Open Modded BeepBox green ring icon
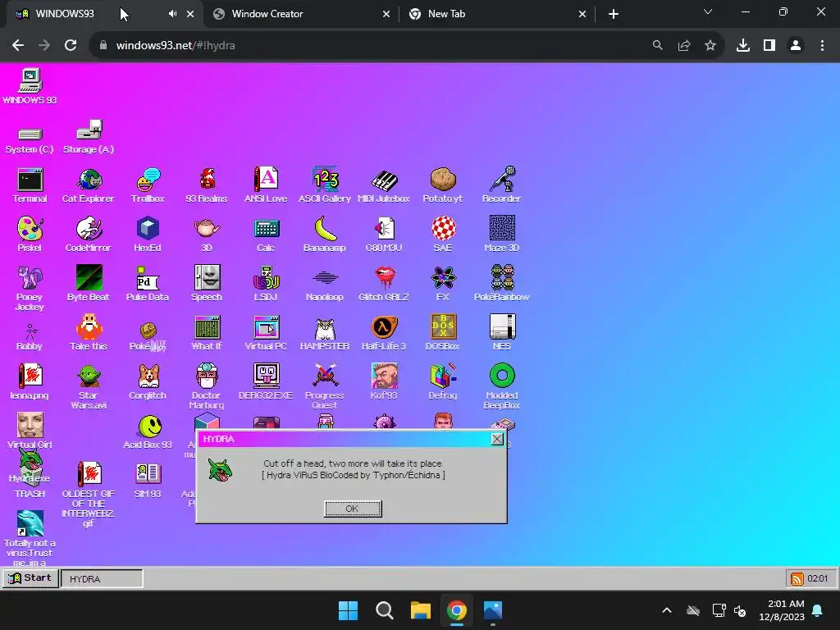 pos(502,387)
